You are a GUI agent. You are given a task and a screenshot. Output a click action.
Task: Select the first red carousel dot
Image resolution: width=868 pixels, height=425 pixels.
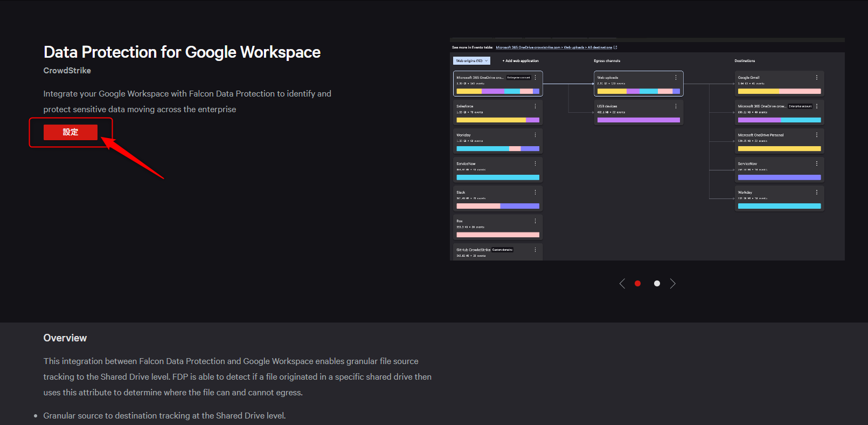(638, 284)
